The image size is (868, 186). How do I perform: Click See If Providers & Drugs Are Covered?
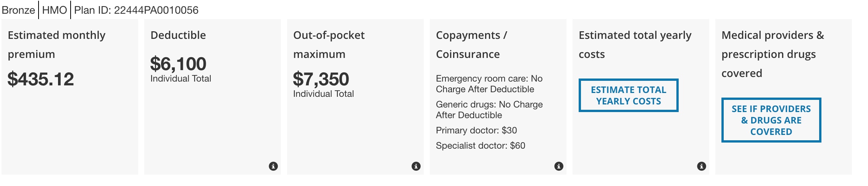[x=771, y=120]
